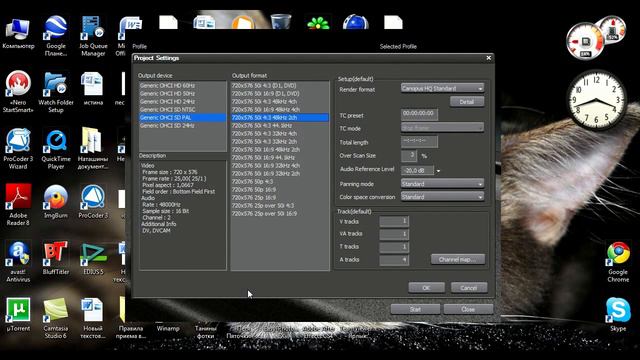Click the A tracks value field

point(394,260)
